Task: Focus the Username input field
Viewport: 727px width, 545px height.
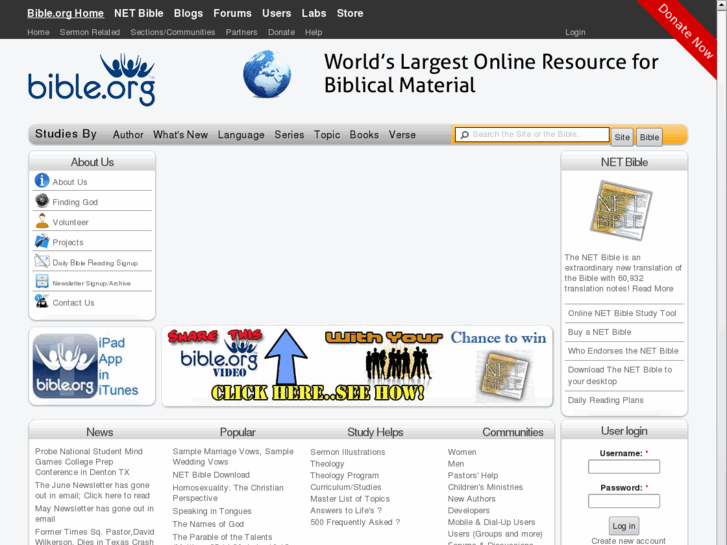Action: 624,467
